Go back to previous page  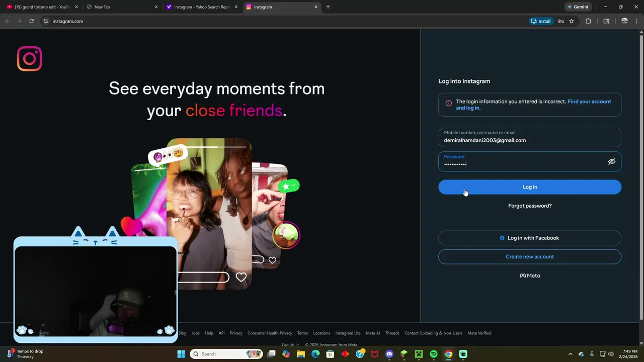[x=7, y=21]
